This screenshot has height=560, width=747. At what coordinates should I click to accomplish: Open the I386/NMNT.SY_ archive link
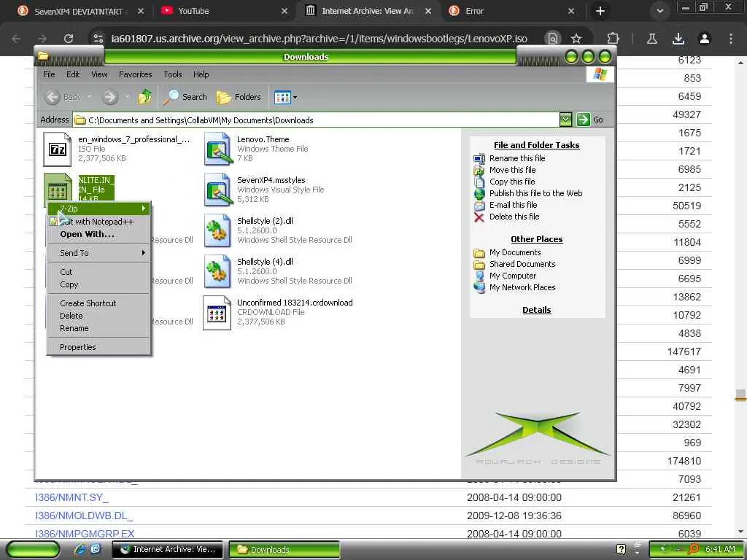72,497
